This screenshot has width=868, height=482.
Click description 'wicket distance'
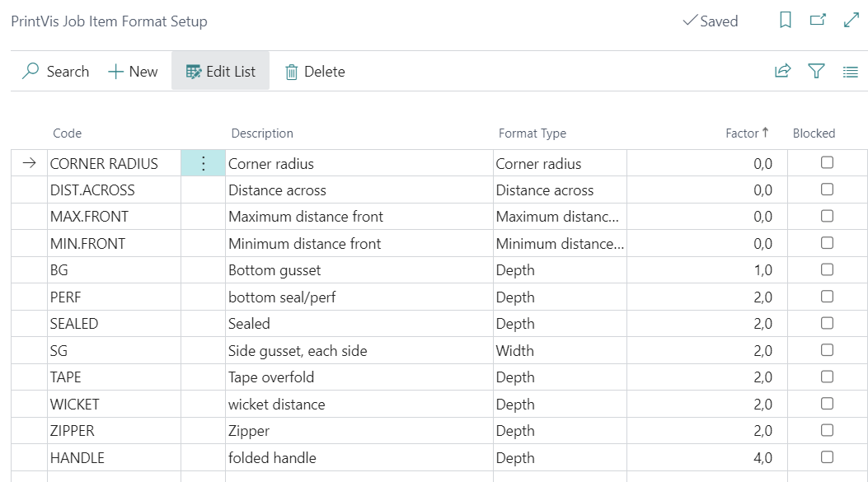[277, 404]
